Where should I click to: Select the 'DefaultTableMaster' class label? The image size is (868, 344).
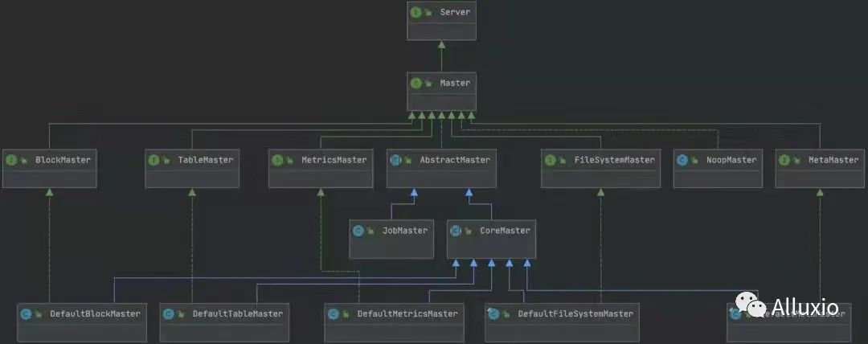(237, 314)
